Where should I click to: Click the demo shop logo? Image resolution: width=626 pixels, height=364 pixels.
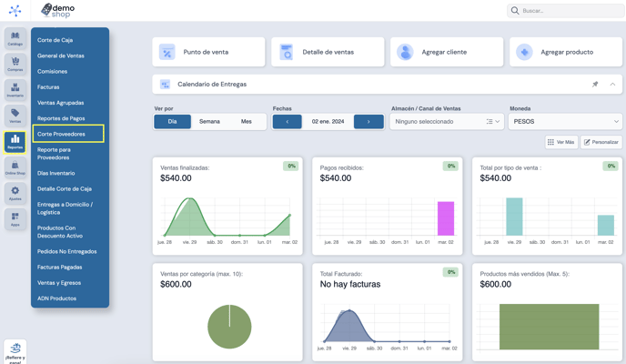pyautogui.click(x=58, y=10)
